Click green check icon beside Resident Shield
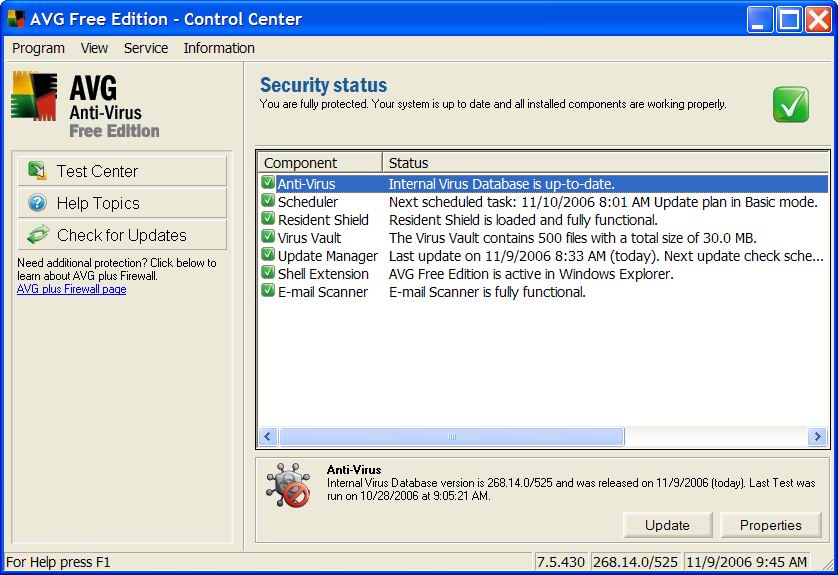Screen dimensions: 838x575 click(x=268, y=219)
